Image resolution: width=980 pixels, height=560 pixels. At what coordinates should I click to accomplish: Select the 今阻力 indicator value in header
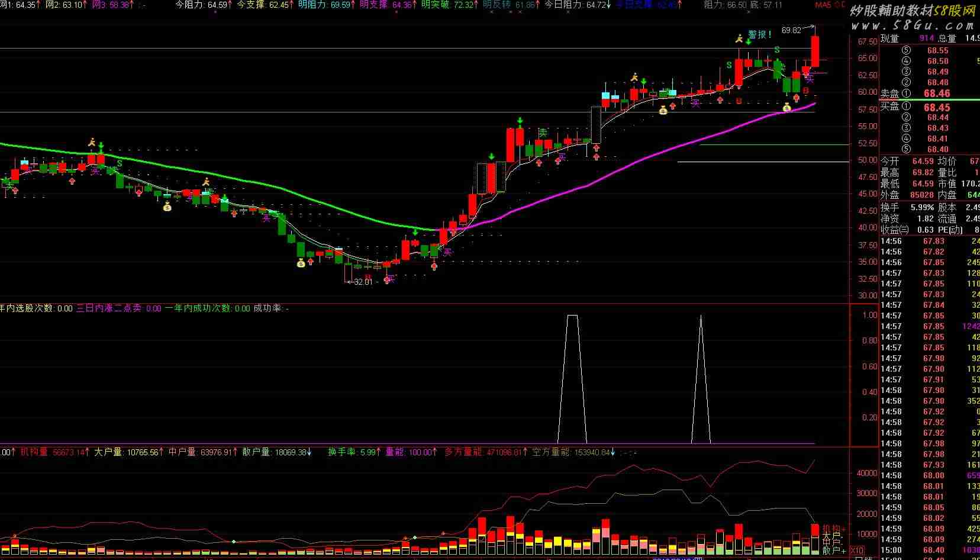coord(202,5)
